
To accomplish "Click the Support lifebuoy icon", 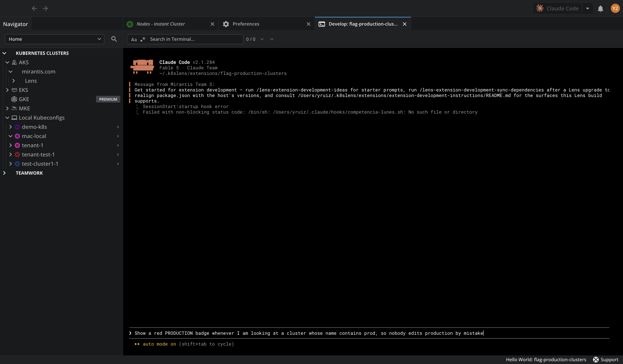I will click(x=596, y=360).
